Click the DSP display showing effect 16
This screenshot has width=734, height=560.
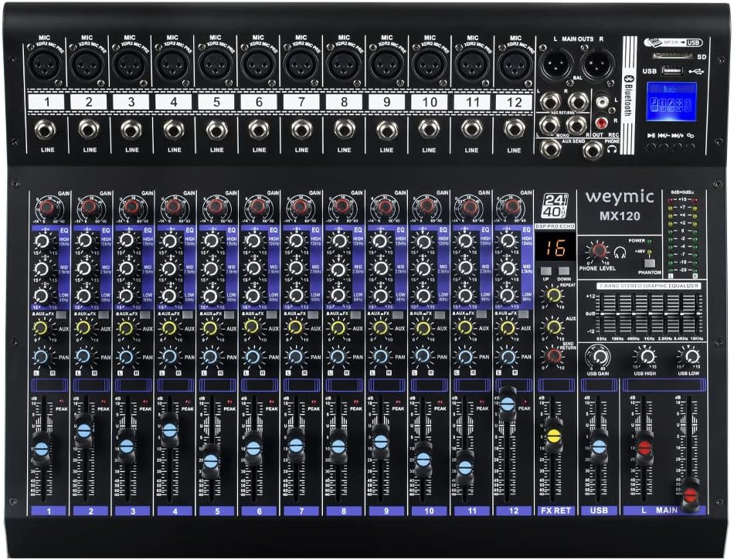[556, 249]
